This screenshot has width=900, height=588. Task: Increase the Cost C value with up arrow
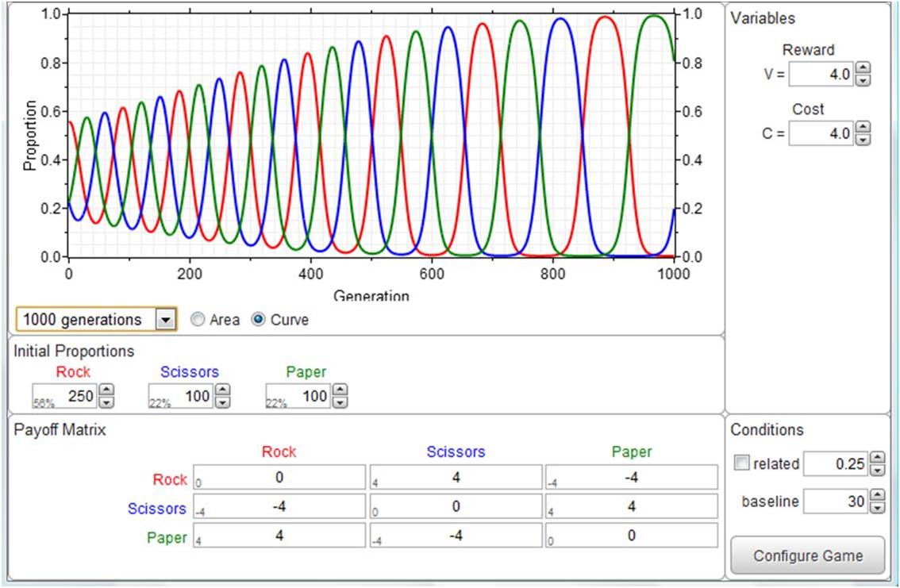864,129
